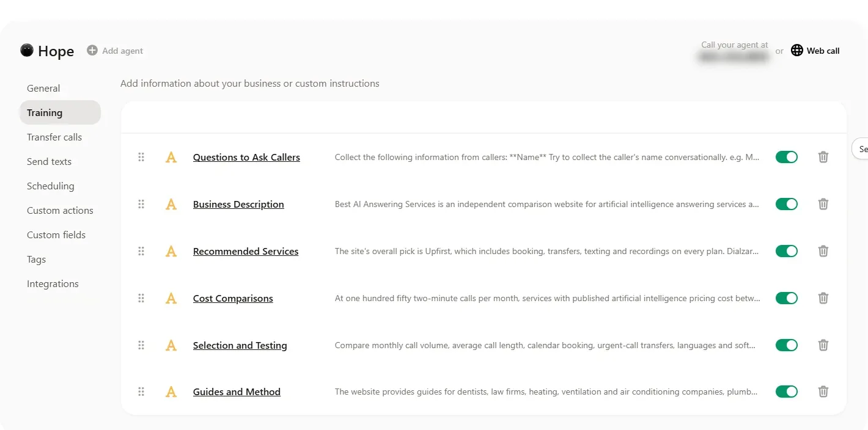Image resolution: width=868 pixels, height=430 pixels.
Task: Grab the drag handle for Selection and Testing
Action: pyautogui.click(x=141, y=345)
